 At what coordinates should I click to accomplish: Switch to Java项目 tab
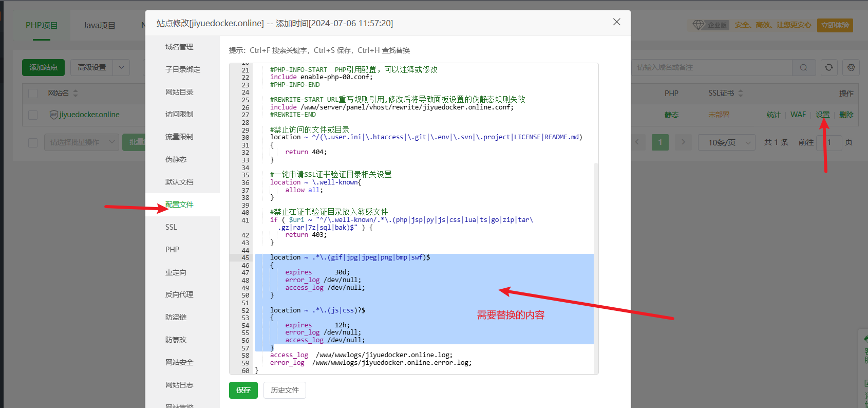click(x=99, y=25)
